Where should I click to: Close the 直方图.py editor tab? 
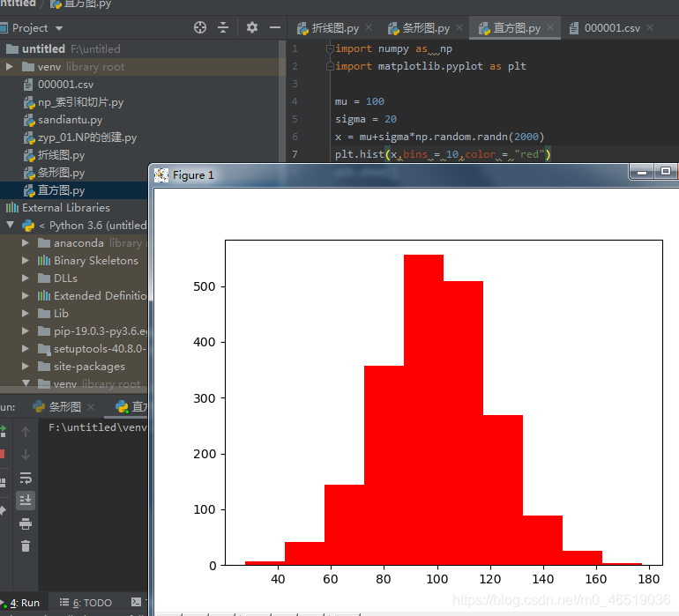pos(550,27)
